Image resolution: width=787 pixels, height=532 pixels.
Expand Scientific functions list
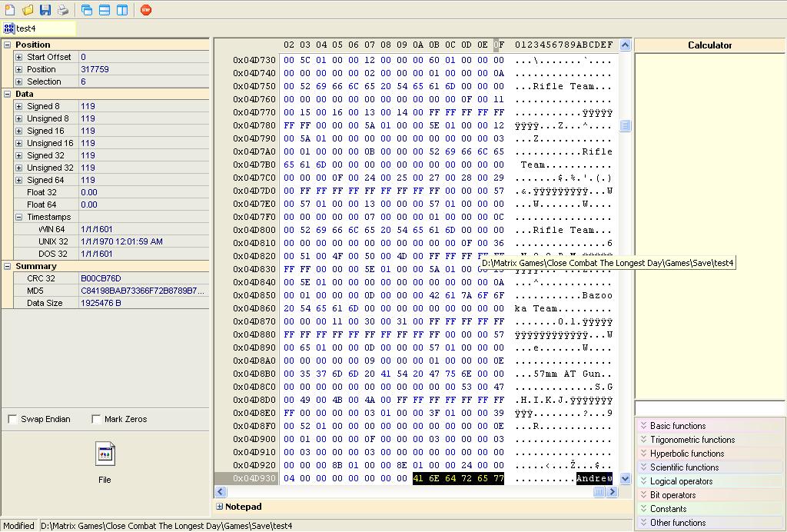coord(709,467)
